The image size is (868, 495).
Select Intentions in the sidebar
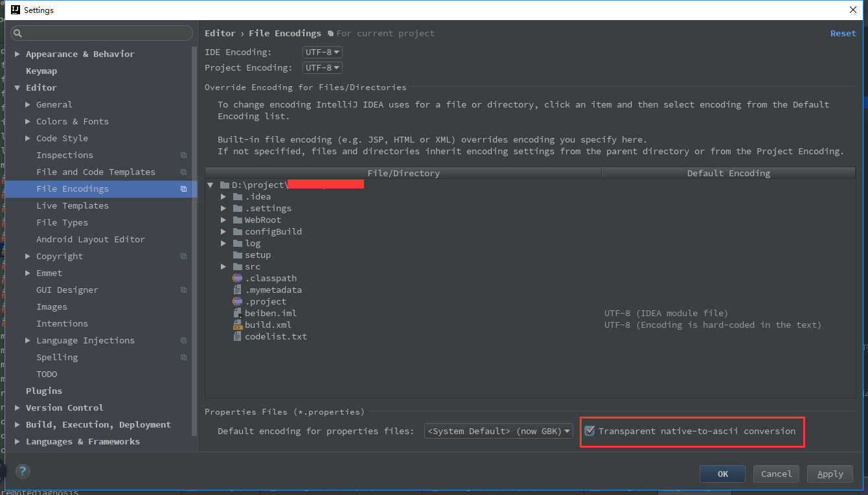[62, 324]
